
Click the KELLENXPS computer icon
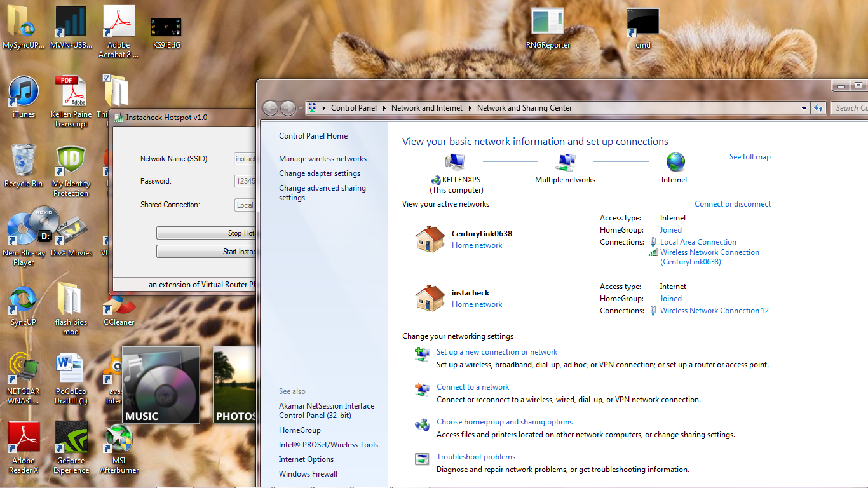[x=455, y=162]
